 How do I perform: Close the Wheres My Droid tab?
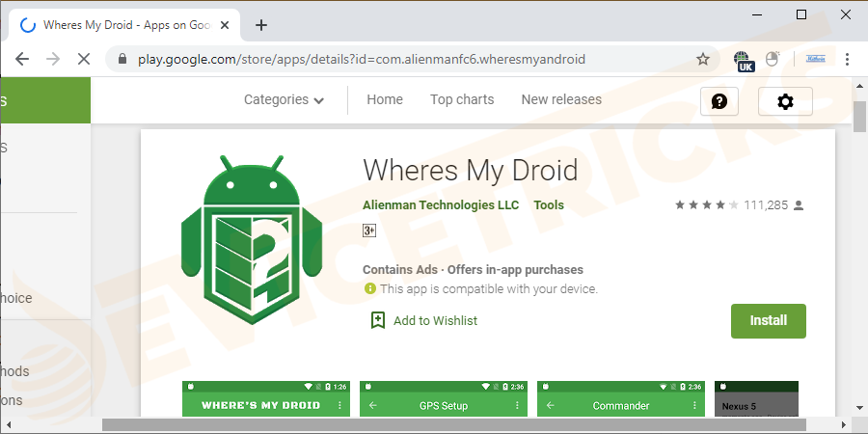coord(224,25)
